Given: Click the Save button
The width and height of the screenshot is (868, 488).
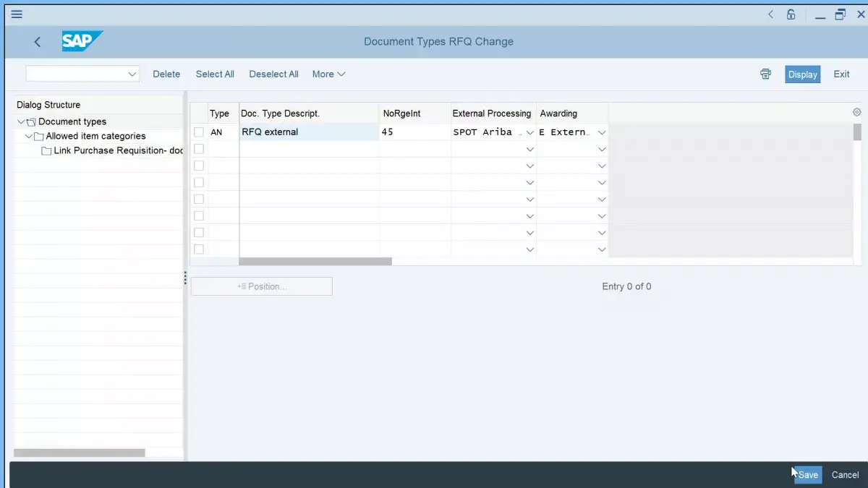Looking at the screenshot, I should click(x=808, y=475).
